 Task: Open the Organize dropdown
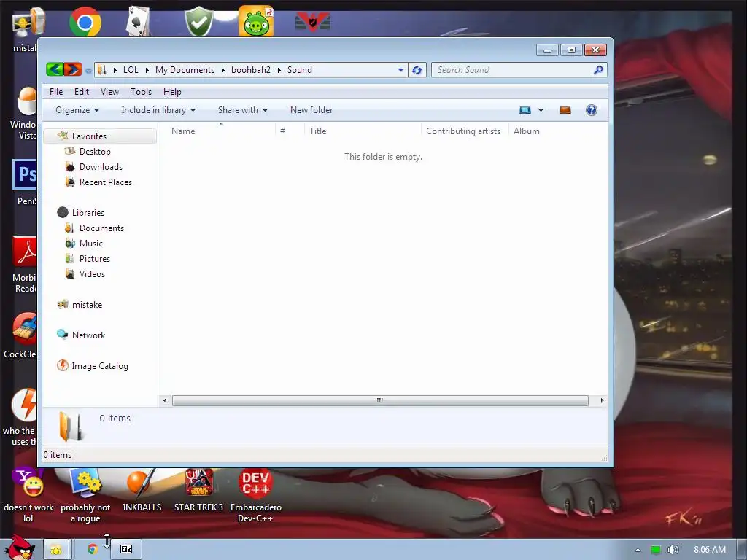click(77, 110)
